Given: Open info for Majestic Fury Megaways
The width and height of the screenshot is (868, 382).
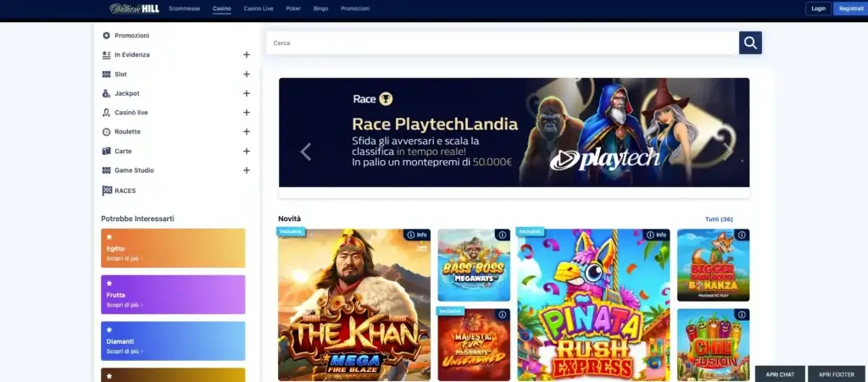Looking at the screenshot, I should click(x=502, y=314).
